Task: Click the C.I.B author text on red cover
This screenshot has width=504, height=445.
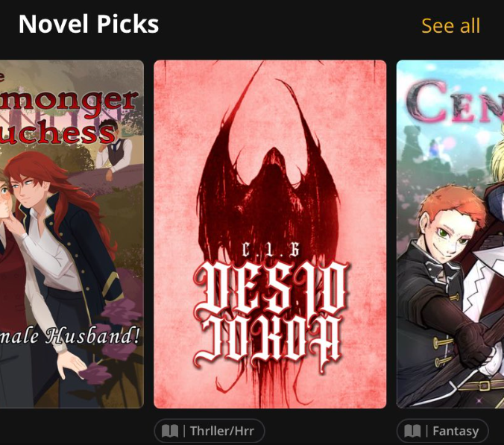Action: click(x=271, y=250)
